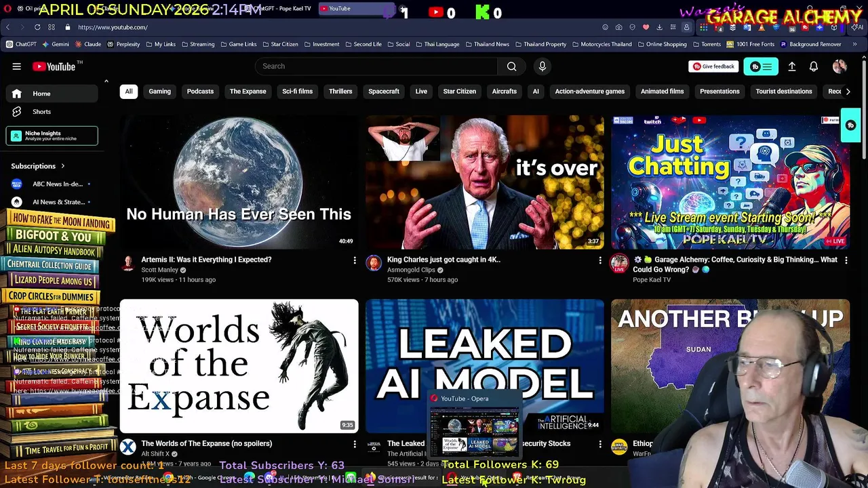Select the Action-adventure games chip

tap(590, 91)
